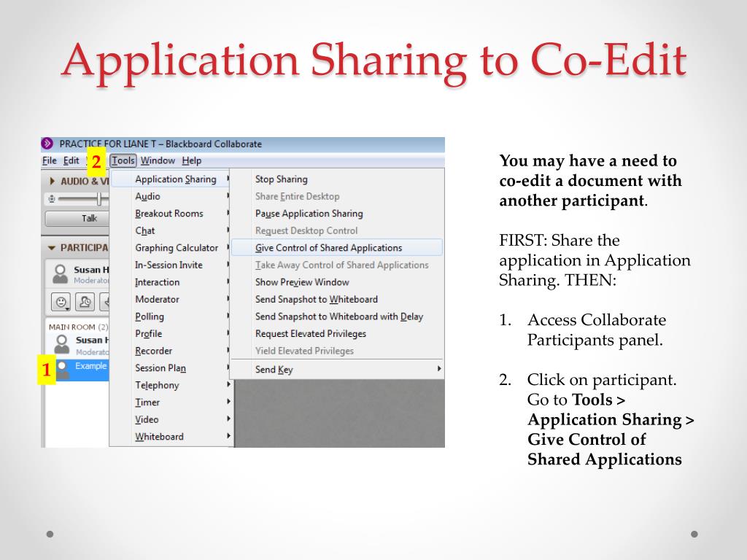This screenshot has width=747, height=560.
Task: Click the step away person icon
Action: pos(85,302)
